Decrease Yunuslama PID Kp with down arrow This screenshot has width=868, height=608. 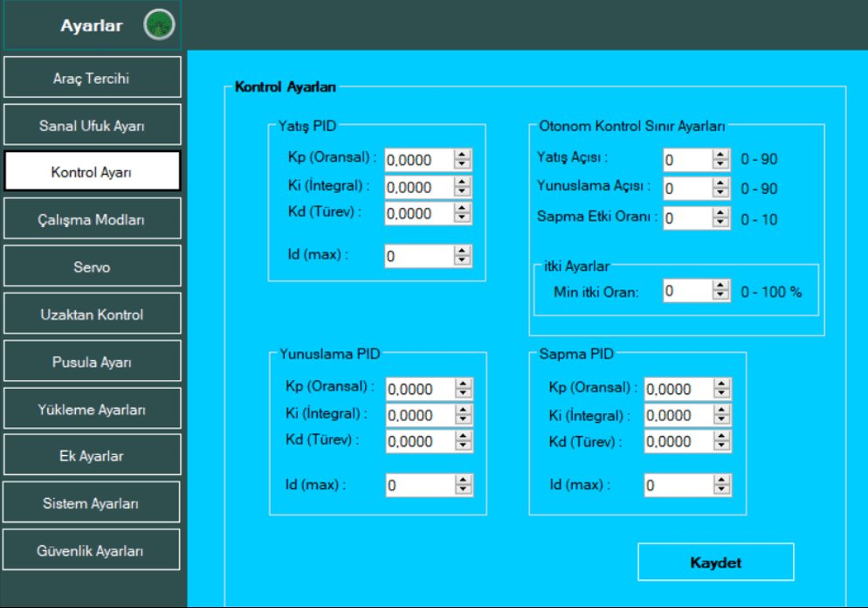[x=464, y=394]
